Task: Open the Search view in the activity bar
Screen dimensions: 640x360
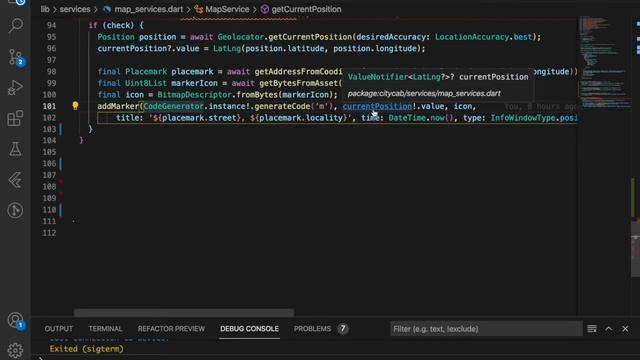Action: pyautogui.click(x=16, y=26)
